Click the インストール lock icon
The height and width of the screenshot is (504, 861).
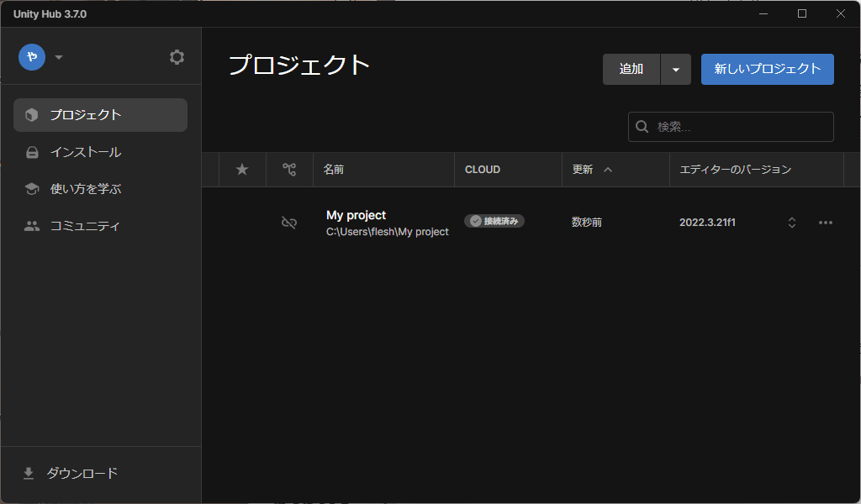pyautogui.click(x=33, y=152)
